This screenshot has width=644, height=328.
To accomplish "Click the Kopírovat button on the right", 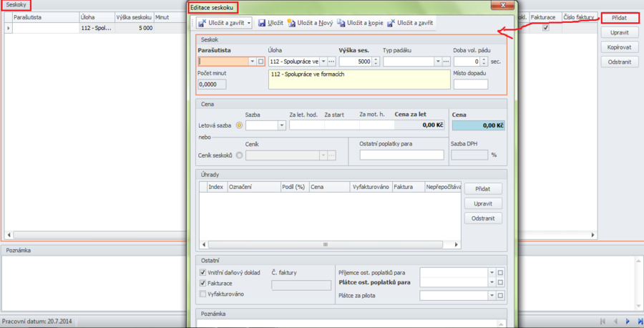I will pyautogui.click(x=620, y=47).
